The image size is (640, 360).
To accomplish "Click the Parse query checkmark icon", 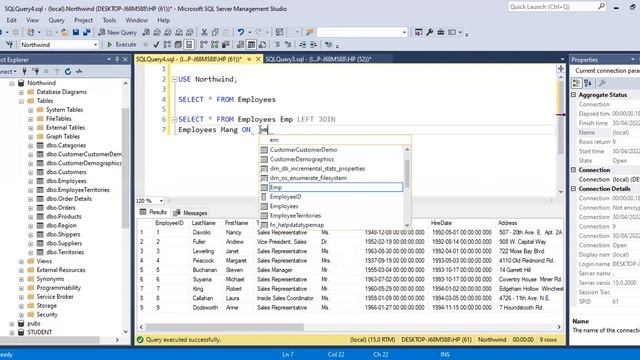I will (x=156, y=44).
